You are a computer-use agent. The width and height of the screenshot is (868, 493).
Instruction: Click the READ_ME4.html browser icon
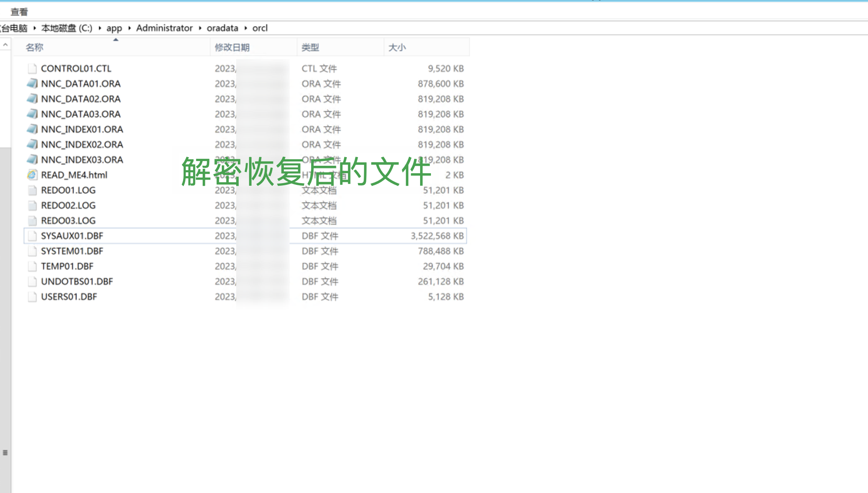click(x=32, y=175)
